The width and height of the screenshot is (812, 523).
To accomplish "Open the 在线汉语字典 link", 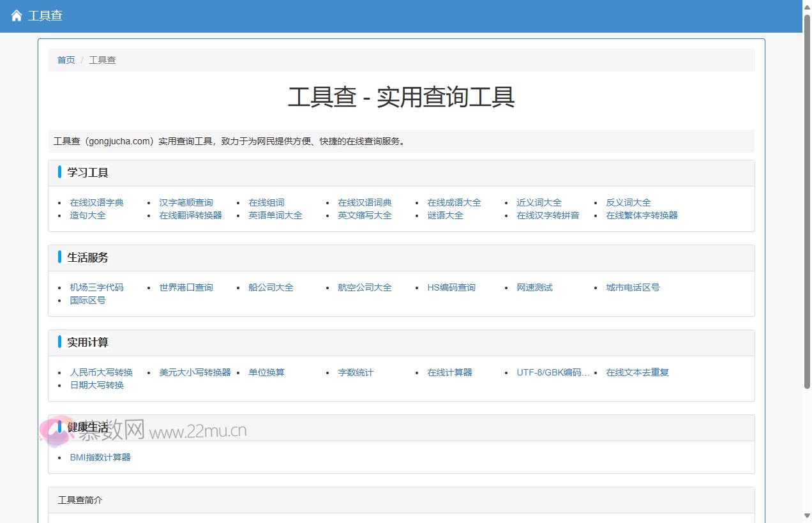I will point(96,202).
